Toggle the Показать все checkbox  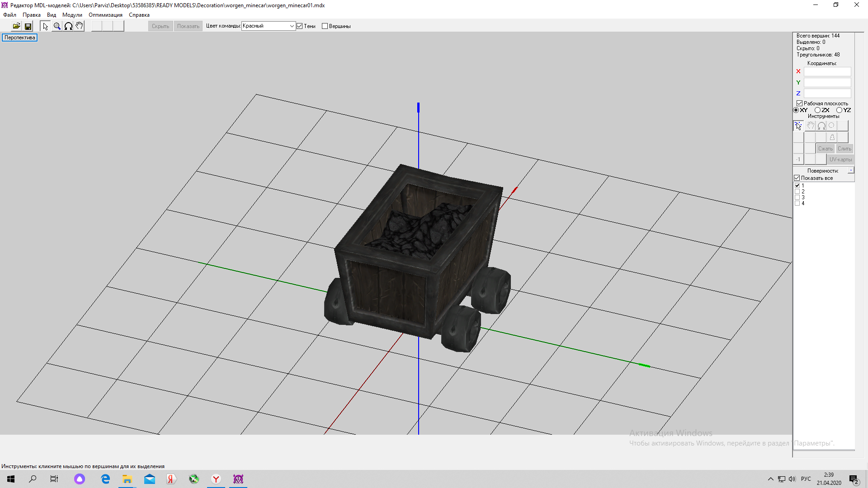(797, 178)
